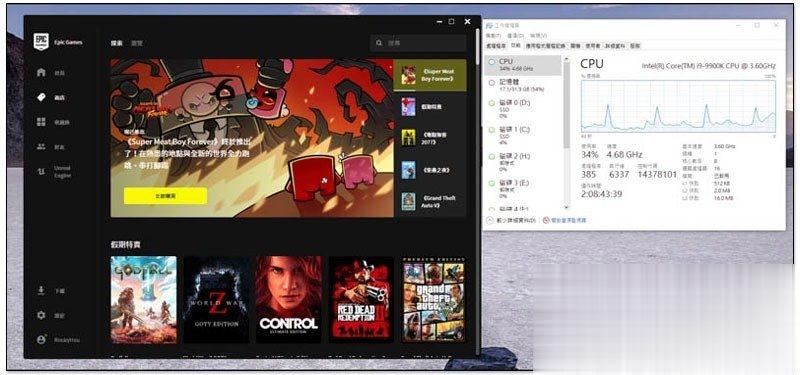Select the fourth game in the featured list
Screen dimensions: 800x375
[430, 170]
